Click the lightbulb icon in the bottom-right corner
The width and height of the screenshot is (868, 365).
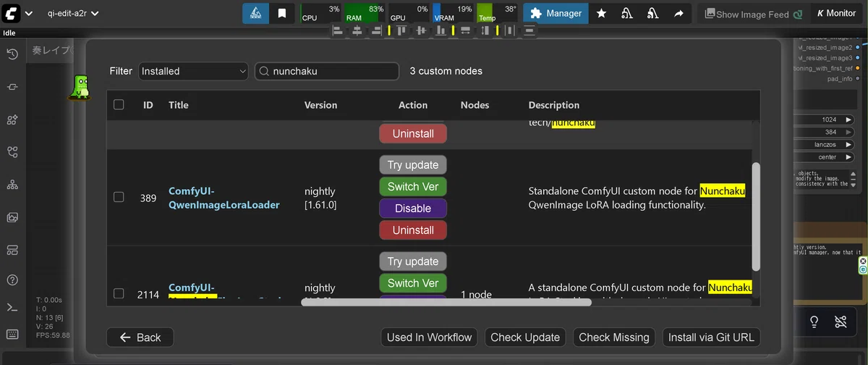click(814, 321)
